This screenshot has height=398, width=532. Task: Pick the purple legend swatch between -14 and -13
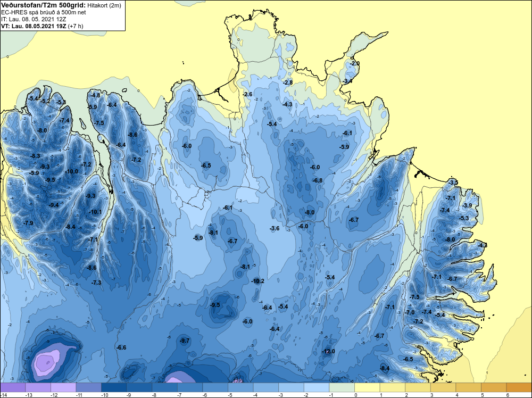13,387
